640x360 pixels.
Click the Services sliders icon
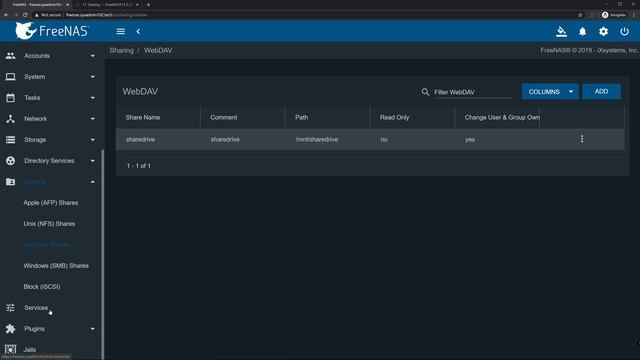click(x=11, y=308)
